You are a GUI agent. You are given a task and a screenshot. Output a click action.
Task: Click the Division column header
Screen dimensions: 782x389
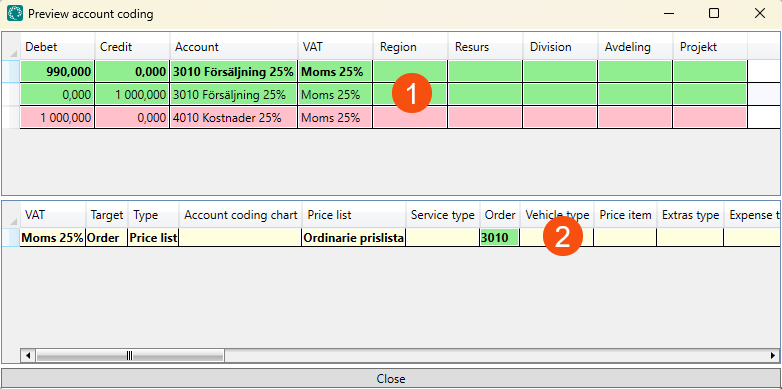tap(560, 47)
